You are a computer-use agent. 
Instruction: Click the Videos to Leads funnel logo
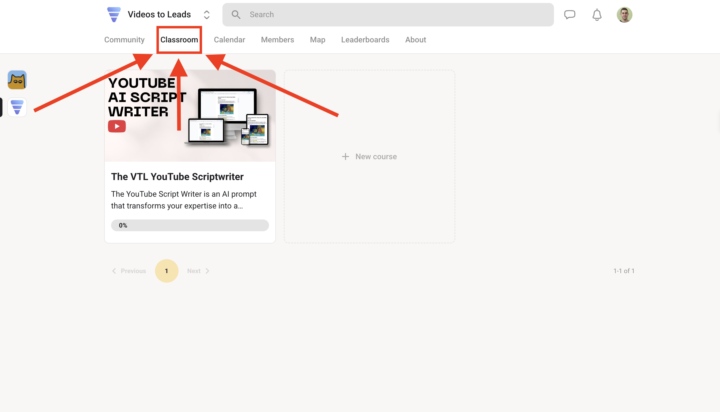point(113,15)
